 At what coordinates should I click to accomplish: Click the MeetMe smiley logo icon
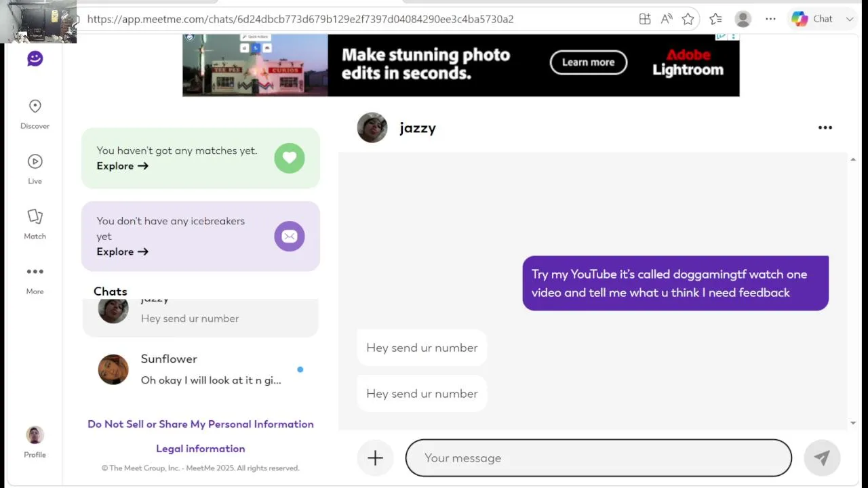35,59
